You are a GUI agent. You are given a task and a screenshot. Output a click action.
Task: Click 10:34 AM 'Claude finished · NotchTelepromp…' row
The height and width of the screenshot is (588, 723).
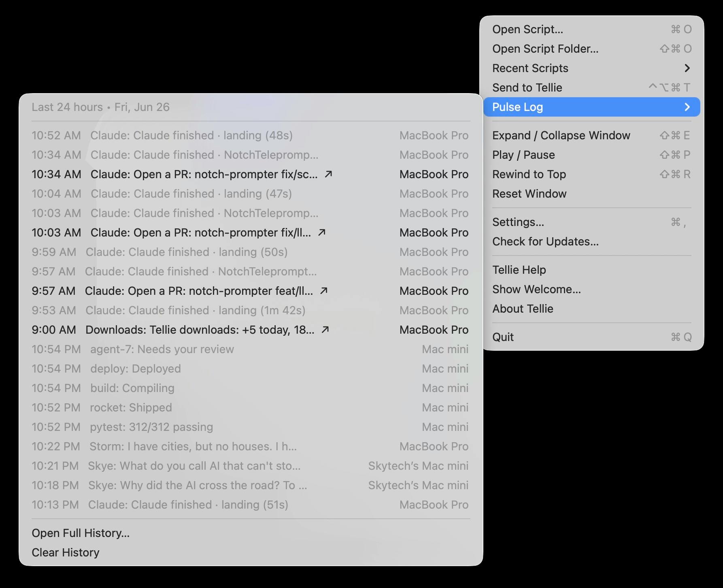click(x=251, y=155)
